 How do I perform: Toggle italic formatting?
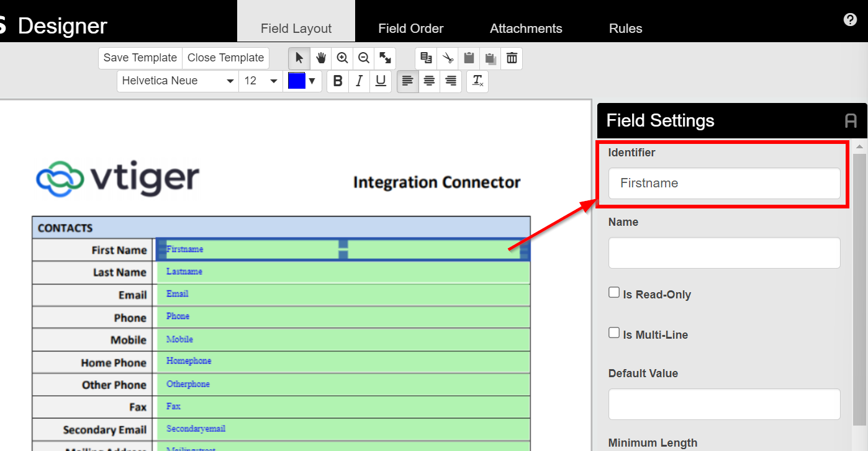(359, 81)
